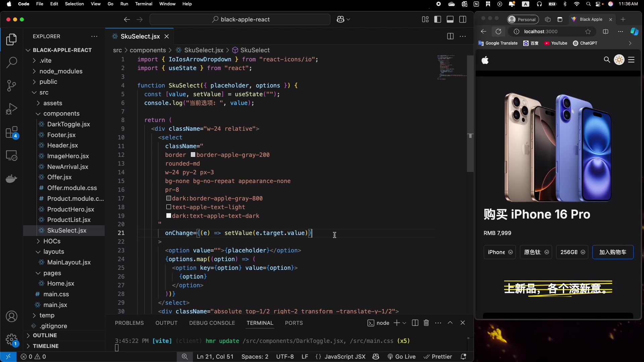The width and height of the screenshot is (644, 362).
Task: Toggle browser split screen icon
Action: [605, 32]
